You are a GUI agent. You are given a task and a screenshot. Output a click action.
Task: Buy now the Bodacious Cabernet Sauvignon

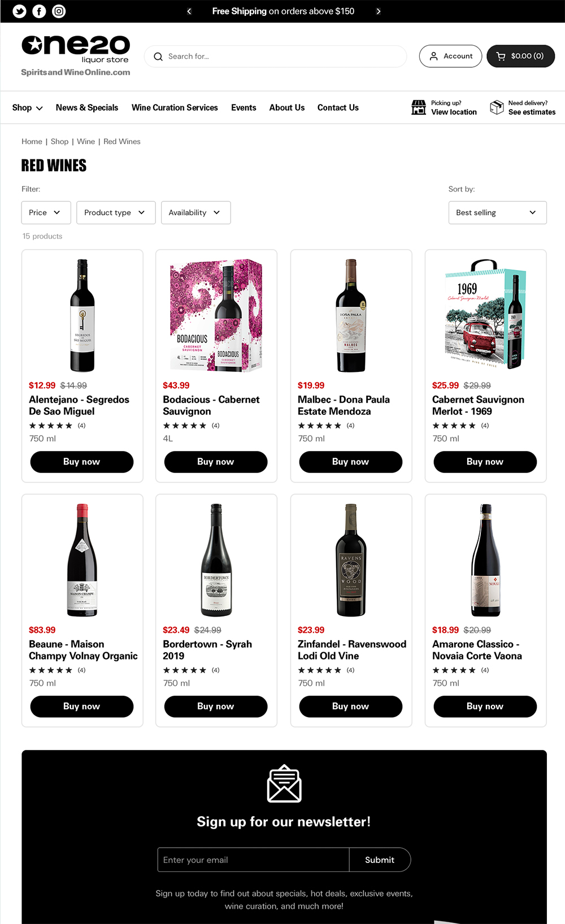[216, 462]
